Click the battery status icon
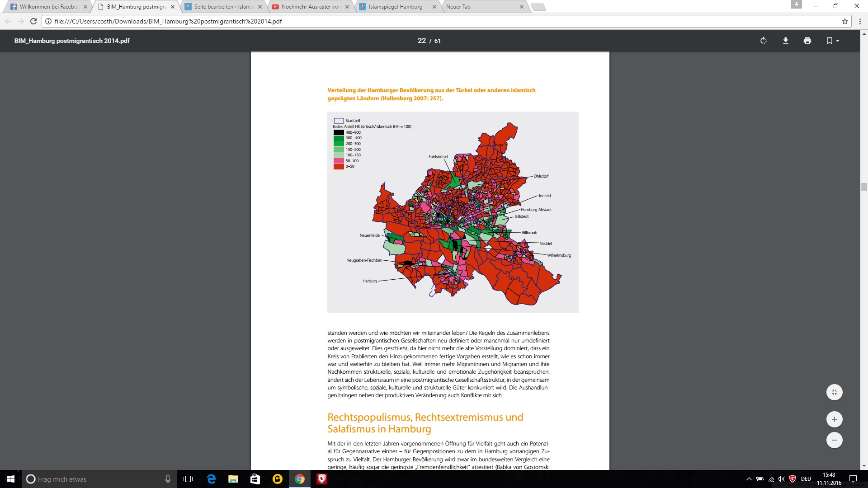 (x=760, y=479)
